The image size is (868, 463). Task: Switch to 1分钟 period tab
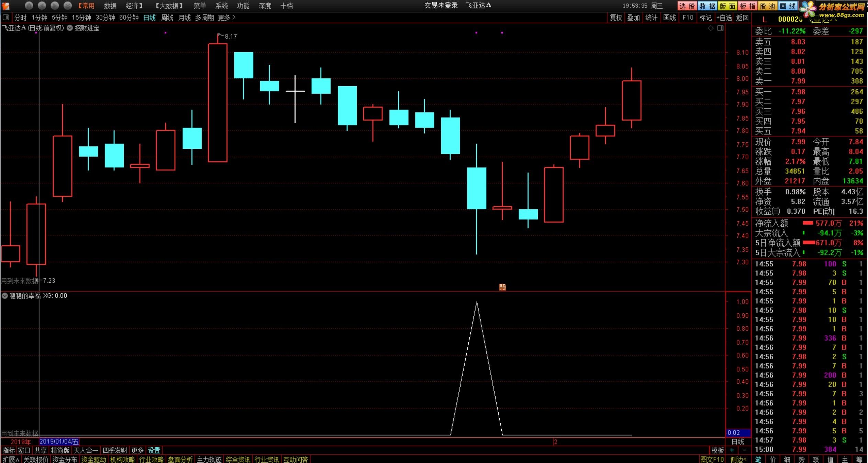pos(39,18)
